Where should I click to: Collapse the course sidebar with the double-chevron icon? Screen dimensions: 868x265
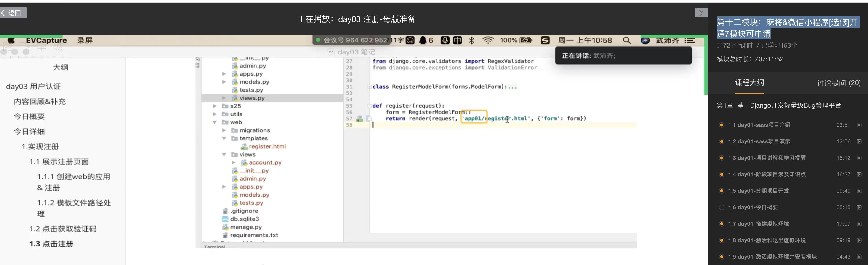(701, 13)
